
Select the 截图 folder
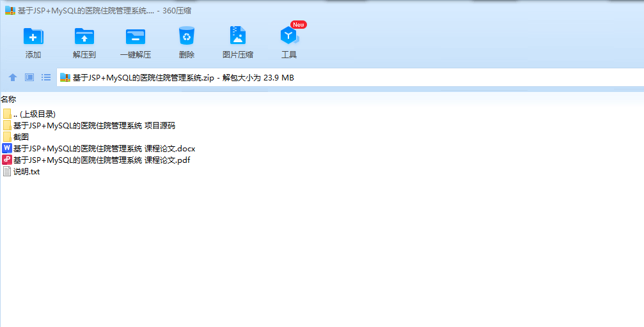tap(15, 137)
